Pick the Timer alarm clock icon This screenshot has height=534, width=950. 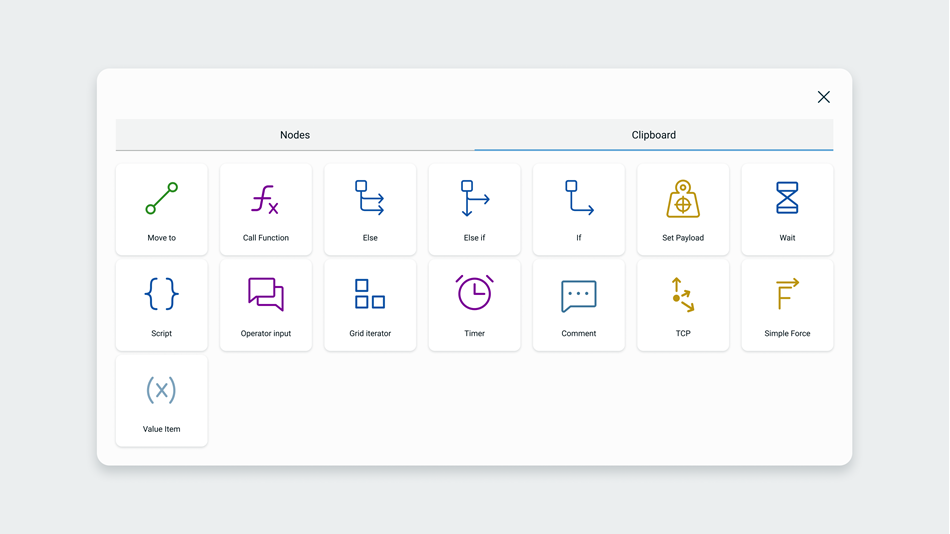click(x=474, y=293)
